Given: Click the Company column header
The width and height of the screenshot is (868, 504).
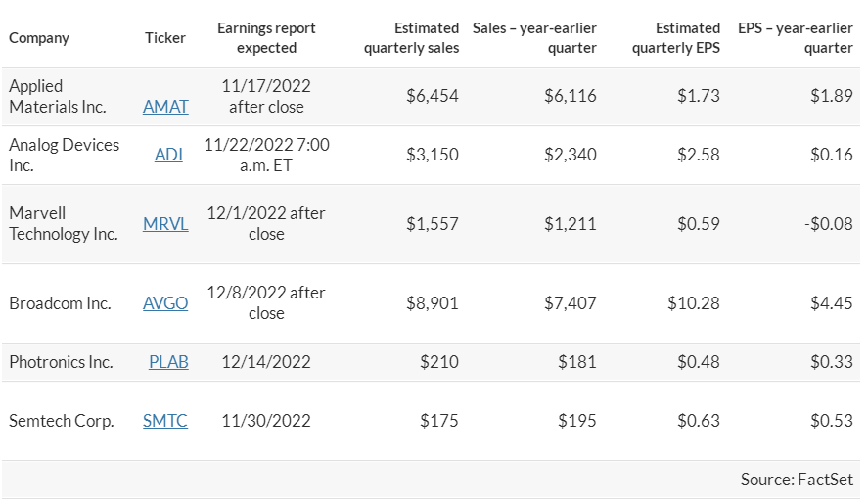Looking at the screenshot, I should (39, 38).
